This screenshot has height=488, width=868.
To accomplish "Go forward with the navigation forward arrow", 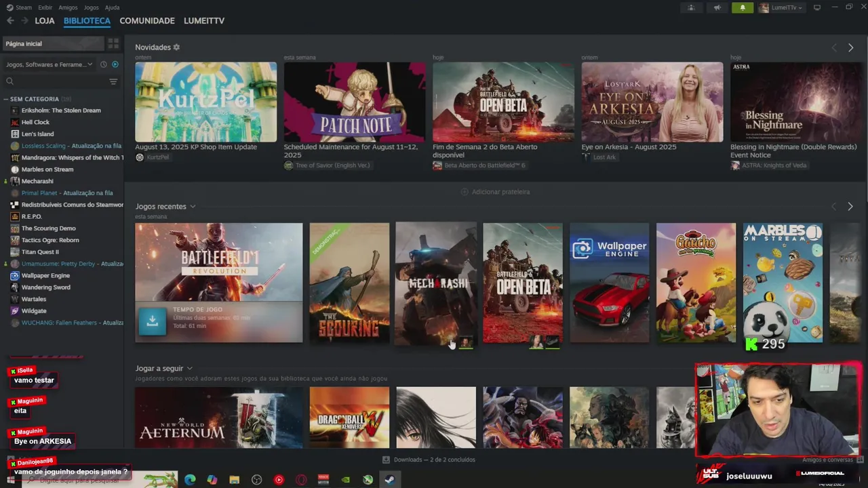I will pyautogui.click(x=24, y=20).
